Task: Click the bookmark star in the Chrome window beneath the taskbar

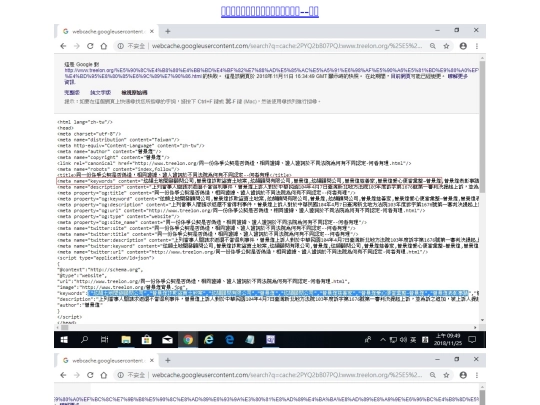Action: [x=446, y=375]
